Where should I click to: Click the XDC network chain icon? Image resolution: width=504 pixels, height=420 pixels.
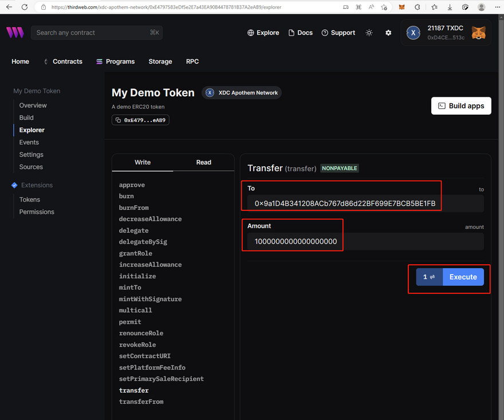pos(414,33)
